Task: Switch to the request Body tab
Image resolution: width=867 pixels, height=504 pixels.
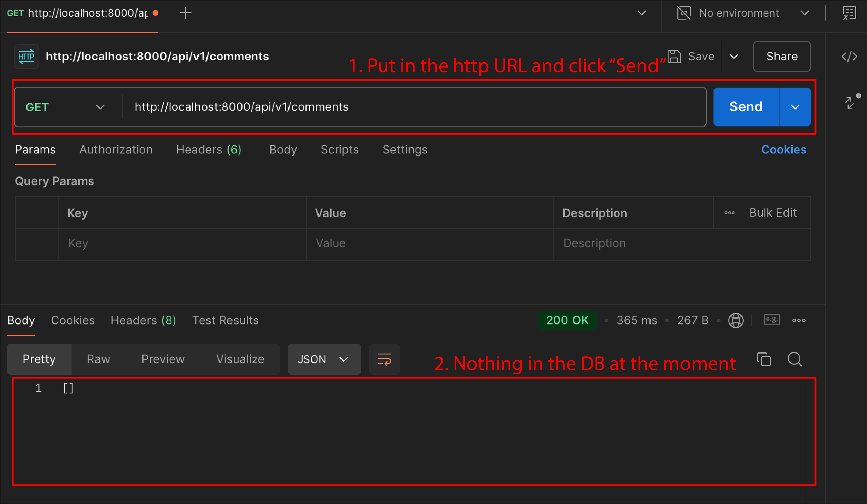Action: pos(283,149)
